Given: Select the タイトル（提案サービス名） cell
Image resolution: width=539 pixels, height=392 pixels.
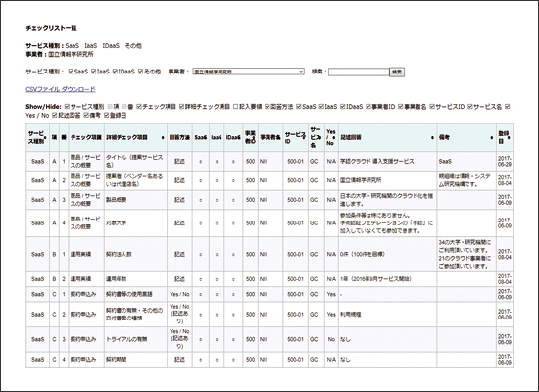Looking at the screenshot, I should pos(135,162).
